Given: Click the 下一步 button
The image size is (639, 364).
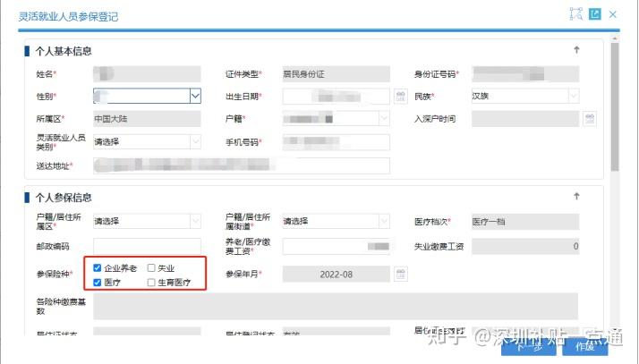Looking at the screenshot, I should [x=529, y=346].
